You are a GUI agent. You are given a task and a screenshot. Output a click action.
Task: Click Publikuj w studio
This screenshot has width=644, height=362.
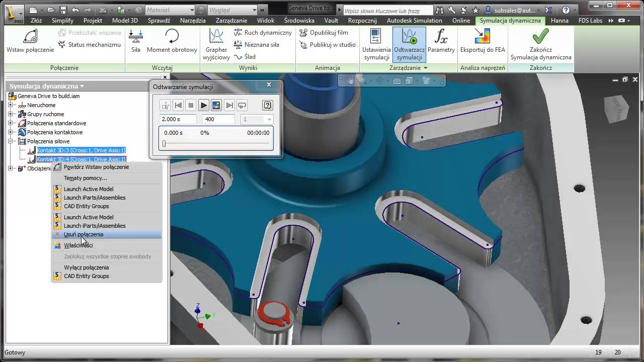click(x=328, y=44)
